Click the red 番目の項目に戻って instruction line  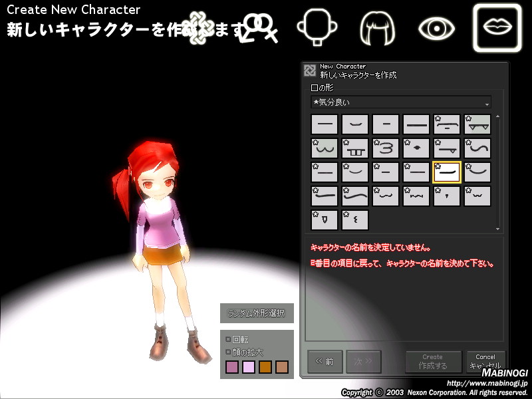(x=402, y=263)
